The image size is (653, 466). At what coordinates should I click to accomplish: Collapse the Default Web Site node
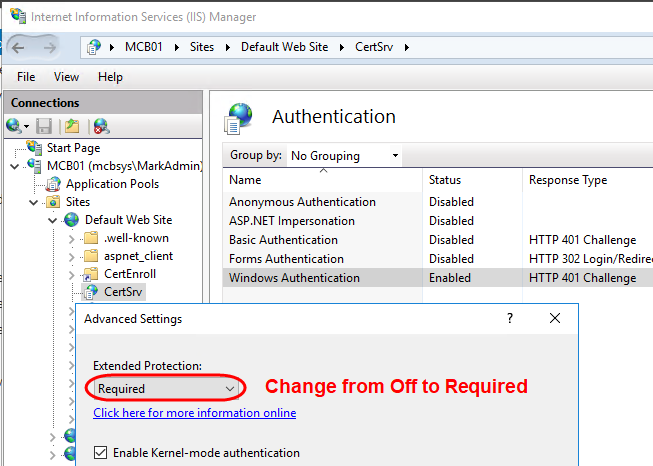click(52, 221)
